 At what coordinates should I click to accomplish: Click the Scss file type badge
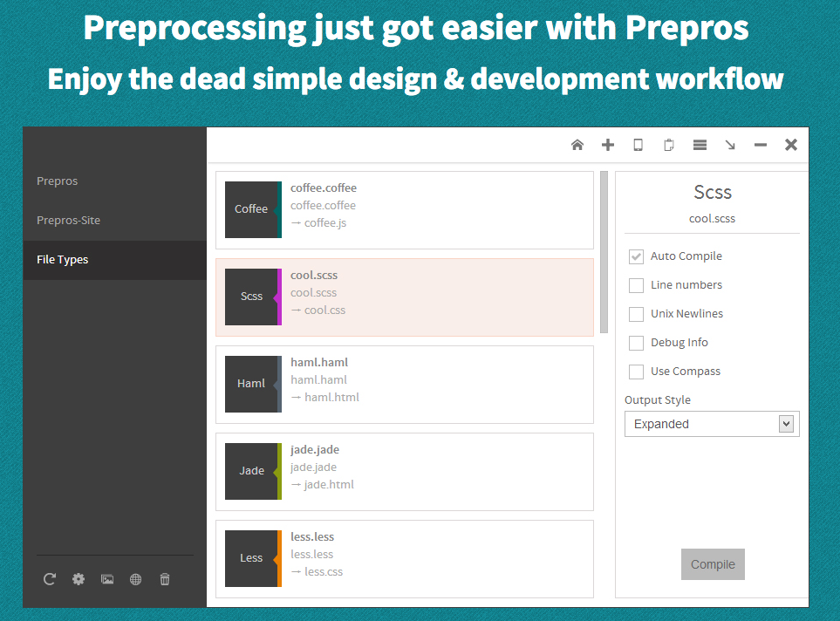253,297
